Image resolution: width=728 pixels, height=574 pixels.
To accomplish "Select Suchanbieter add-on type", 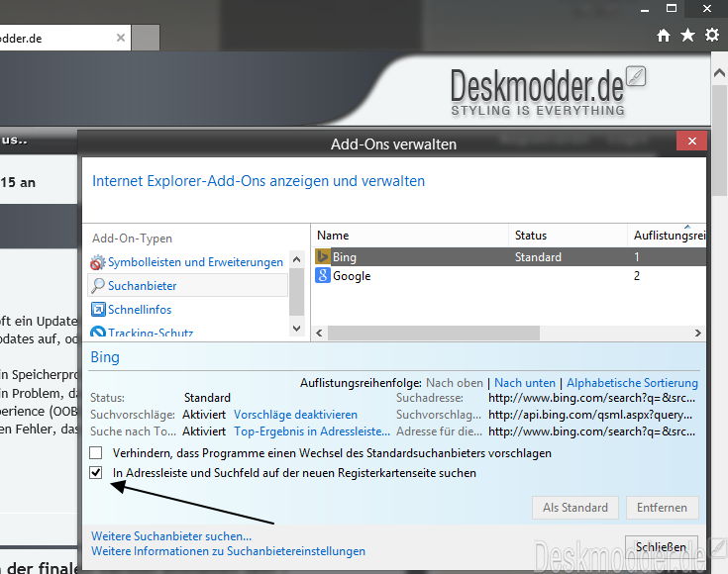I will pos(187,285).
